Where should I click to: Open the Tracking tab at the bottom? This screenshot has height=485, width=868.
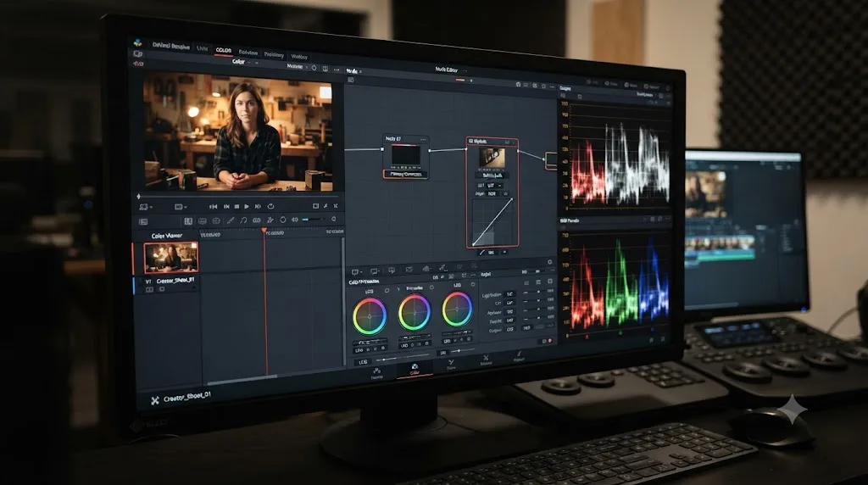(377, 373)
